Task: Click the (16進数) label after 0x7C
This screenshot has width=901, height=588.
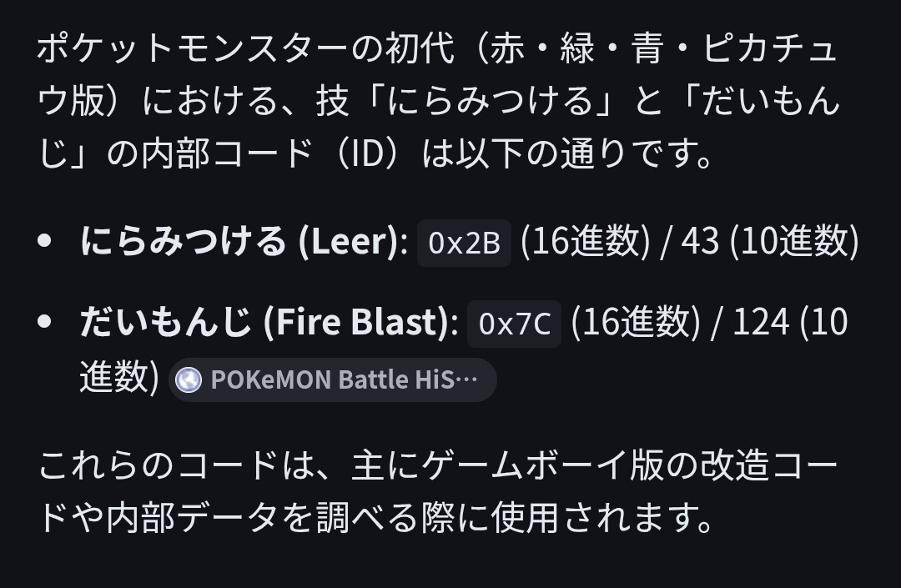Action: [636, 323]
